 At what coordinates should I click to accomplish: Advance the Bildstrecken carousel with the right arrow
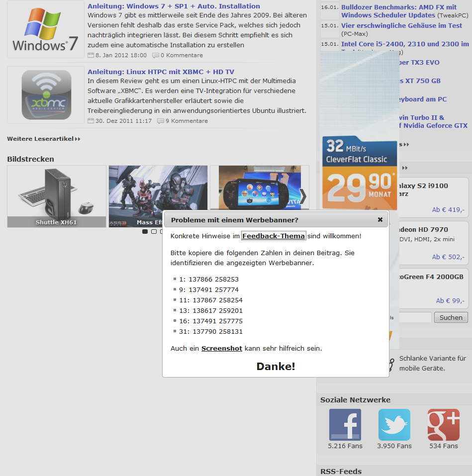click(x=303, y=196)
